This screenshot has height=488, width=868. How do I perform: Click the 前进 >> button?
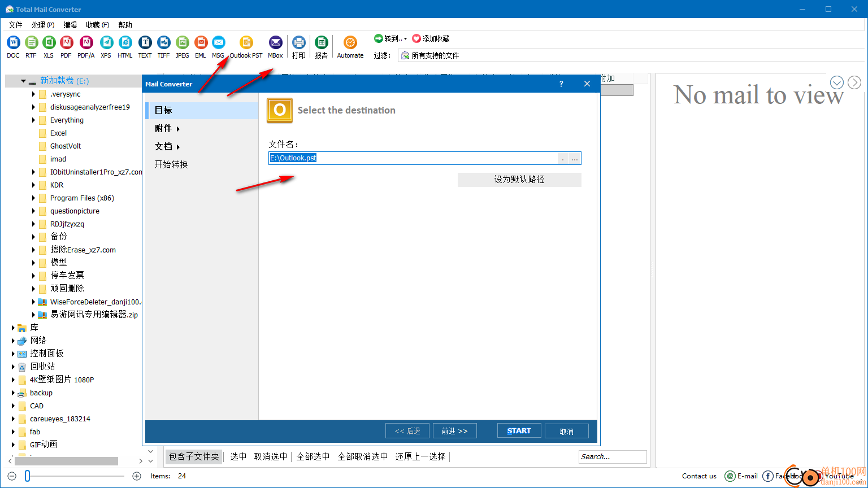tap(454, 431)
